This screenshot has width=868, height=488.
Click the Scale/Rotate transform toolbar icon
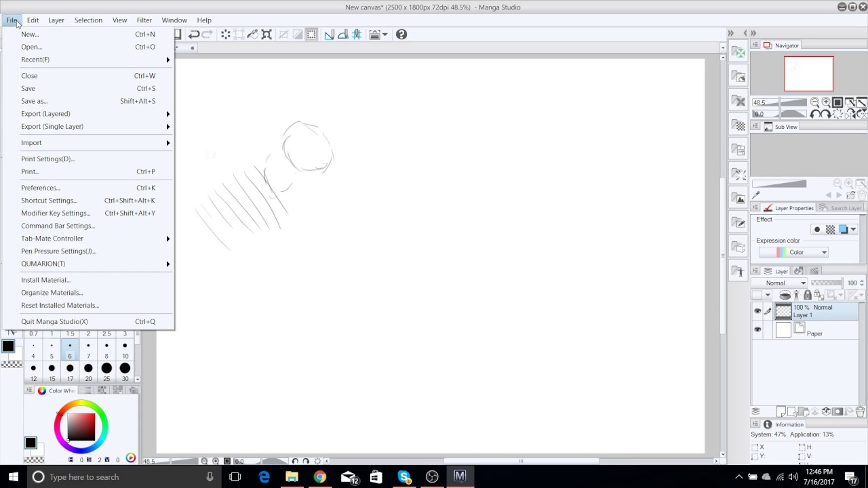tap(267, 35)
